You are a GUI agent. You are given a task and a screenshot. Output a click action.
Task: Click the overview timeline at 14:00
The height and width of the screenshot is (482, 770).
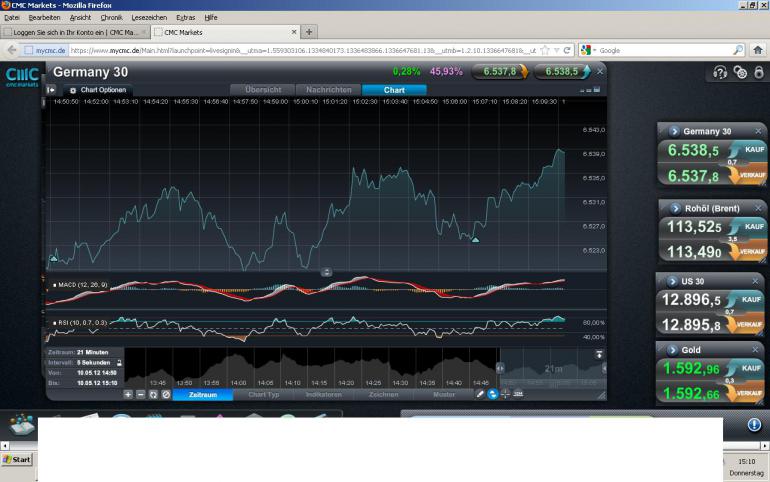click(239, 383)
